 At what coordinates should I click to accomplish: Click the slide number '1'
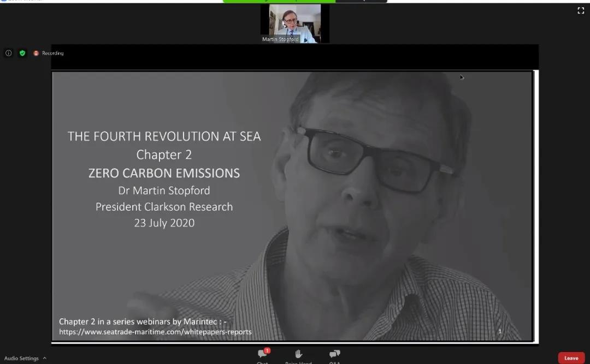500,331
